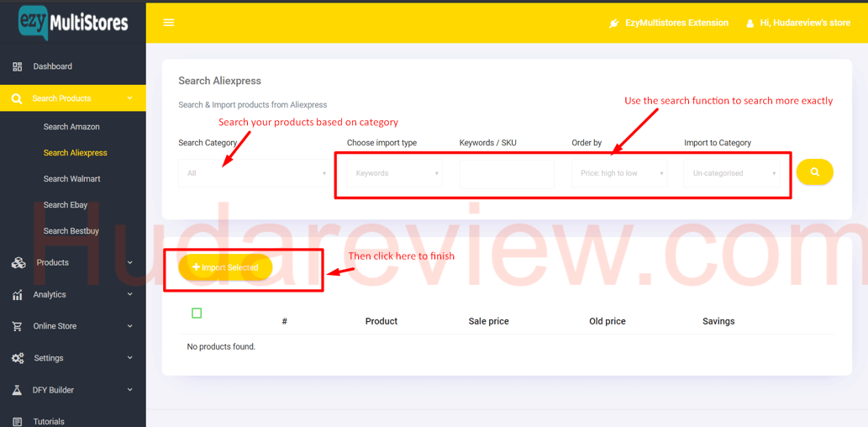
Task: Open the Search Category dropdown
Action: (254, 173)
